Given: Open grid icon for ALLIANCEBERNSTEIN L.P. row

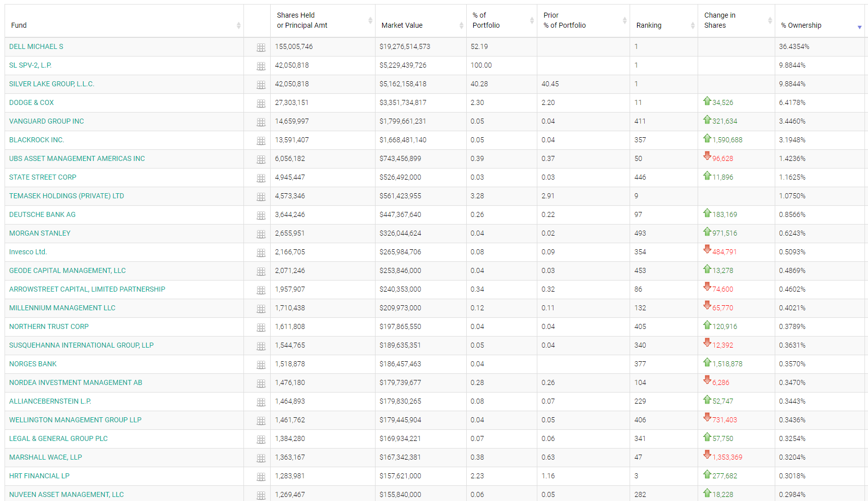Looking at the screenshot, I should (261, 402).
